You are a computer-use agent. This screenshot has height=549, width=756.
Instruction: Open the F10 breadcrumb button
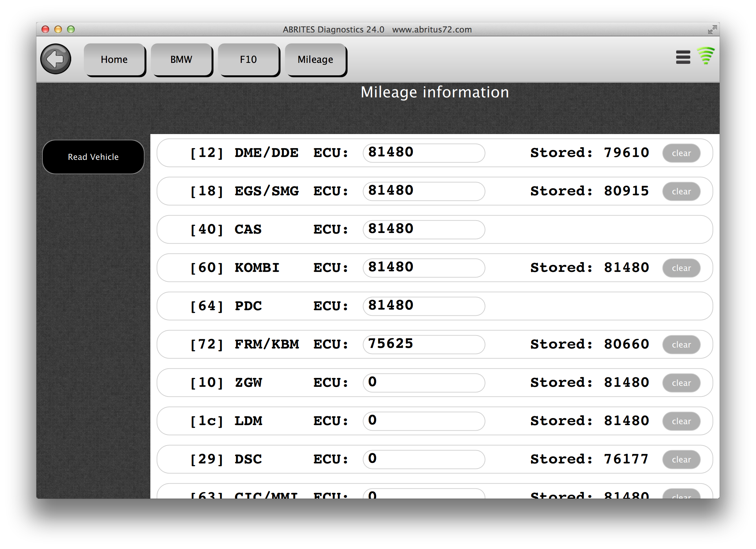[x=248, y=59]
